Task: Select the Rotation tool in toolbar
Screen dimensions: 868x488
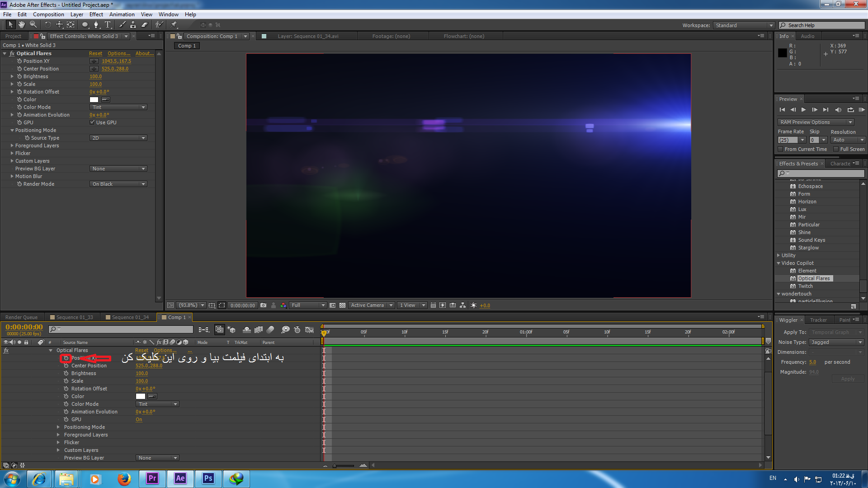Action: [x=47, y=24]
